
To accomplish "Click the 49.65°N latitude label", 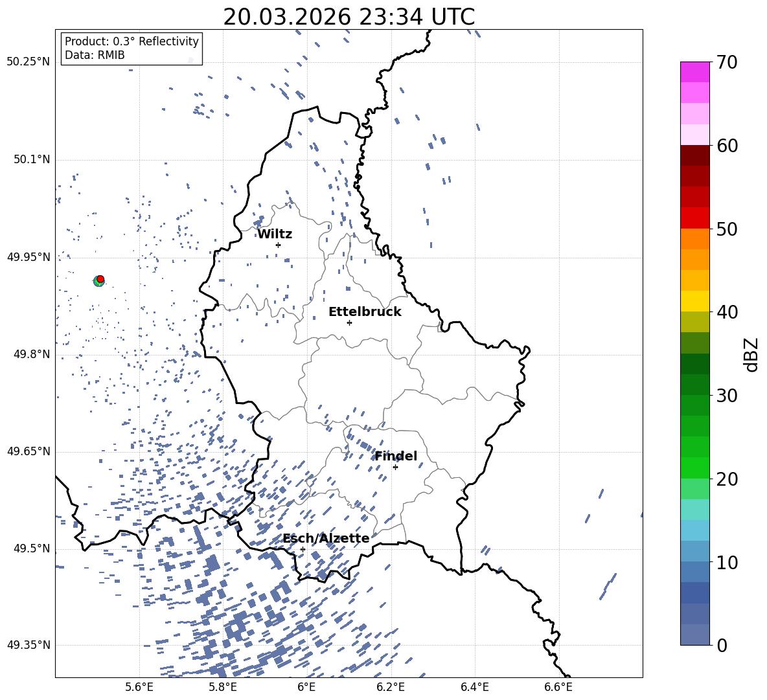I will point(29,451).
